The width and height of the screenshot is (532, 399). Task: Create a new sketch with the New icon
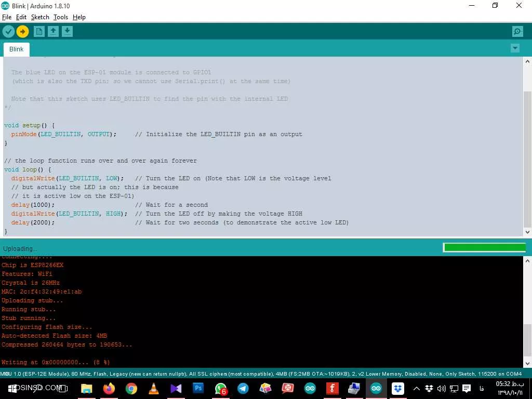(x=39, y=32)
